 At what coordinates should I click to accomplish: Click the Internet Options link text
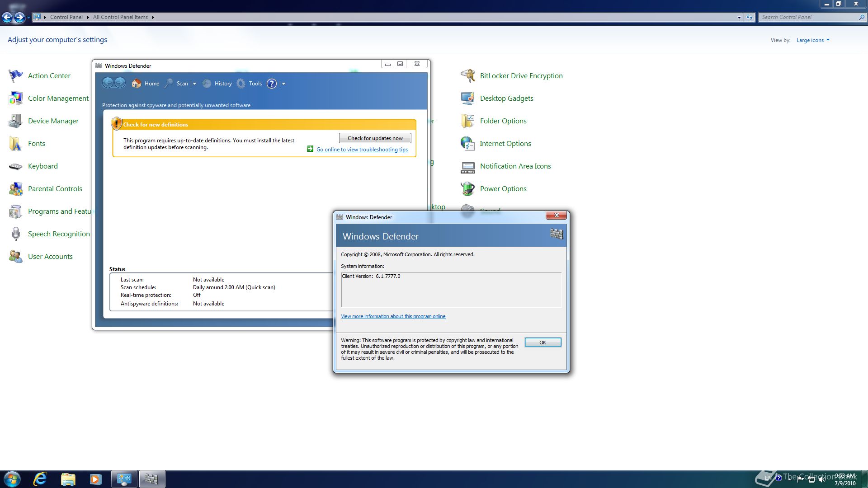coord(505,144)
